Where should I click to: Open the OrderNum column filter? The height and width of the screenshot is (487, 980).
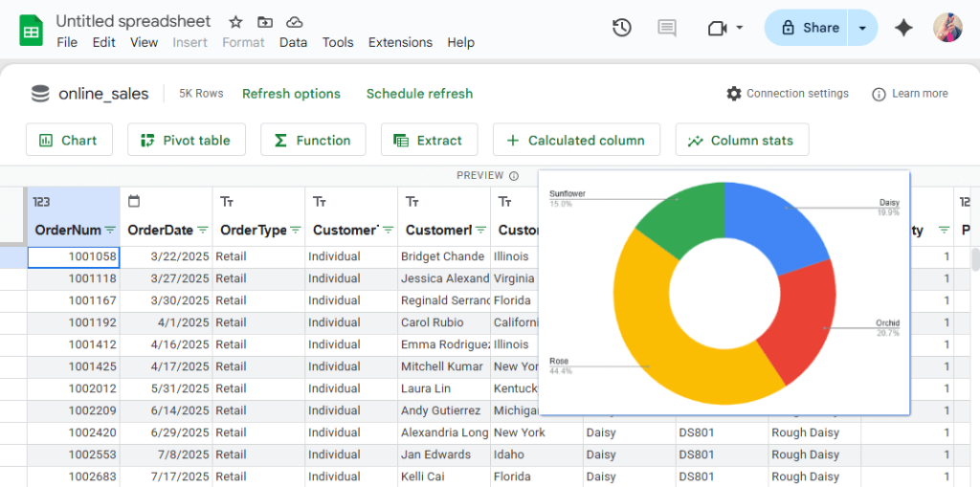110,231
